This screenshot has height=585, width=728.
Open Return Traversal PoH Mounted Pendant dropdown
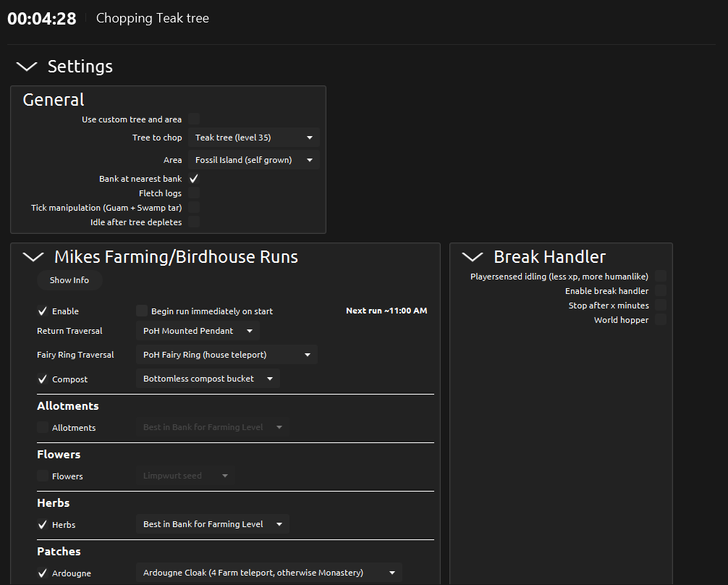tap(198, 331)
